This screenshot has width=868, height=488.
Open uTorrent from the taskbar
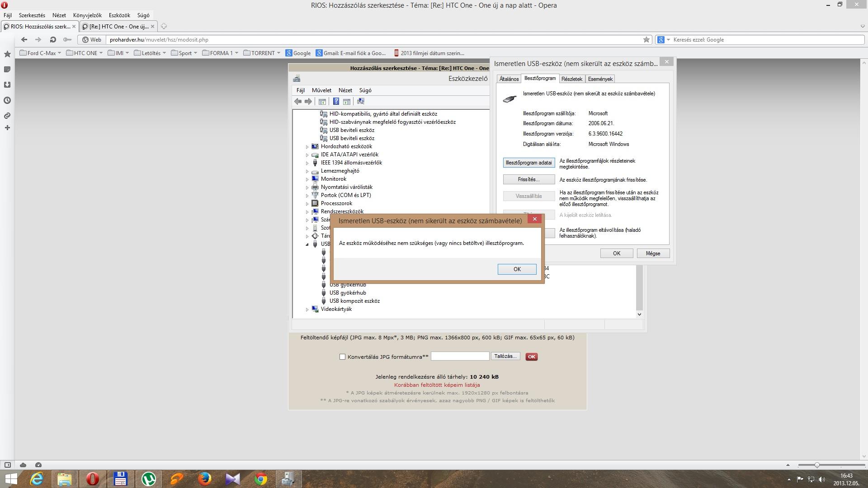click(149, 479)
